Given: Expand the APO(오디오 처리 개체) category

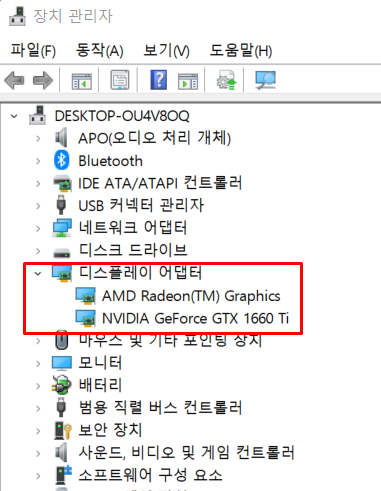Looking at the screenshot, I should (x=38, y=138).
